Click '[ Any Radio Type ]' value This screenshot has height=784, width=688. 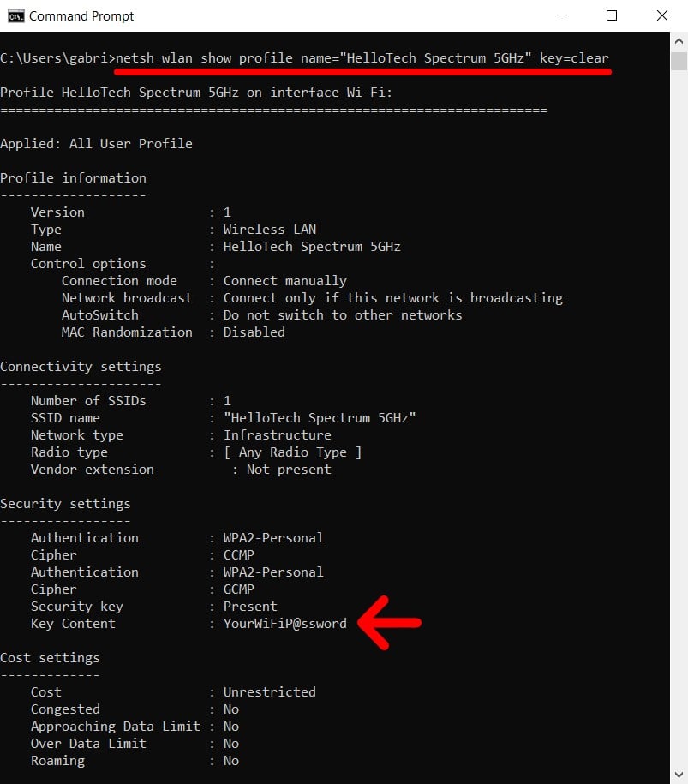pyautogui.click(x=292, y=452)
